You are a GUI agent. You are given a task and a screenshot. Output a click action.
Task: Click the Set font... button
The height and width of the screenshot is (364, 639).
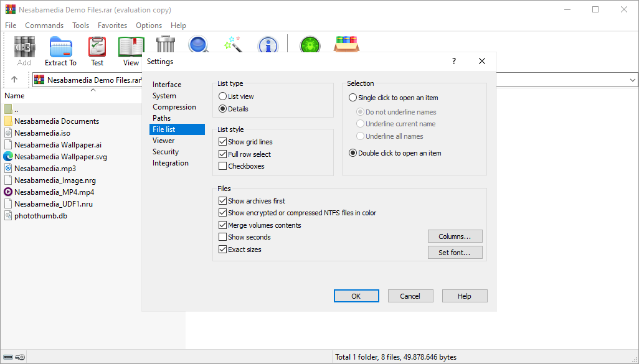pyautogui.click(x=455, y=253)
